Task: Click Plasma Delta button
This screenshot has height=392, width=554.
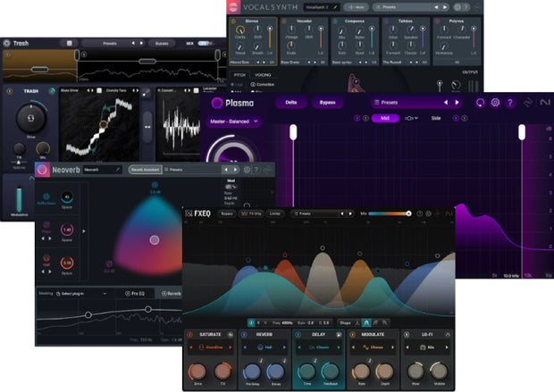Action: point(290,103)
